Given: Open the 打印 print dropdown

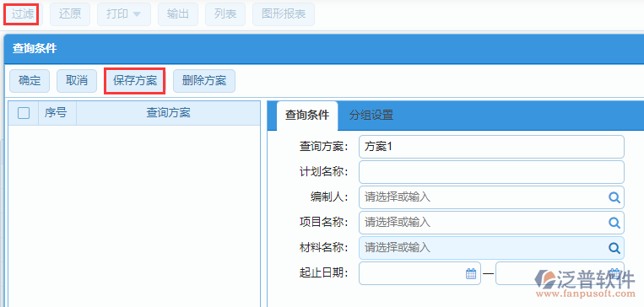Looking at the screenshot, I should (123, 14).
